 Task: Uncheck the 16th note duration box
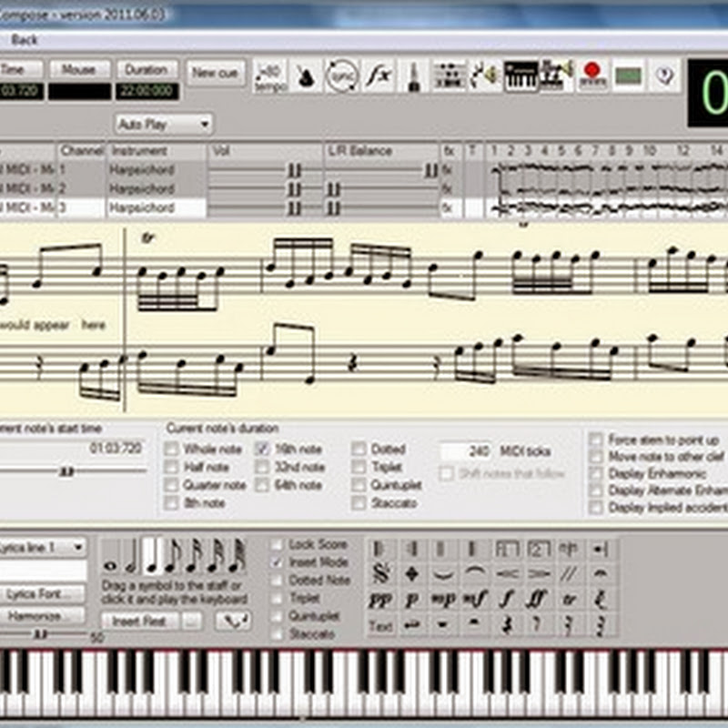(262, 449)
